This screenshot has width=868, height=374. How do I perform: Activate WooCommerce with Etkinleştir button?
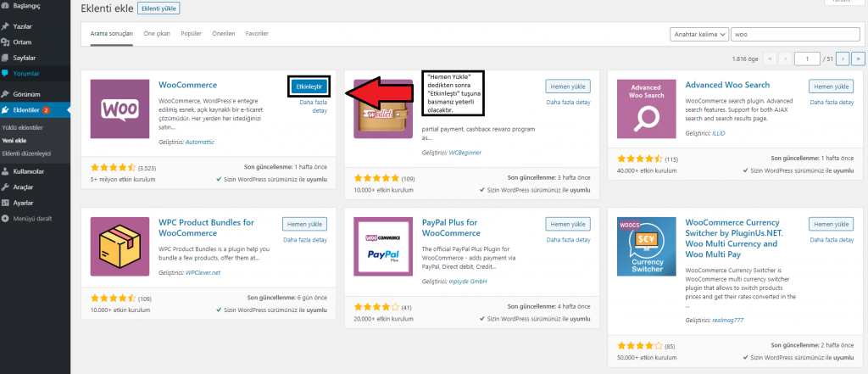[x=309, y=87]
